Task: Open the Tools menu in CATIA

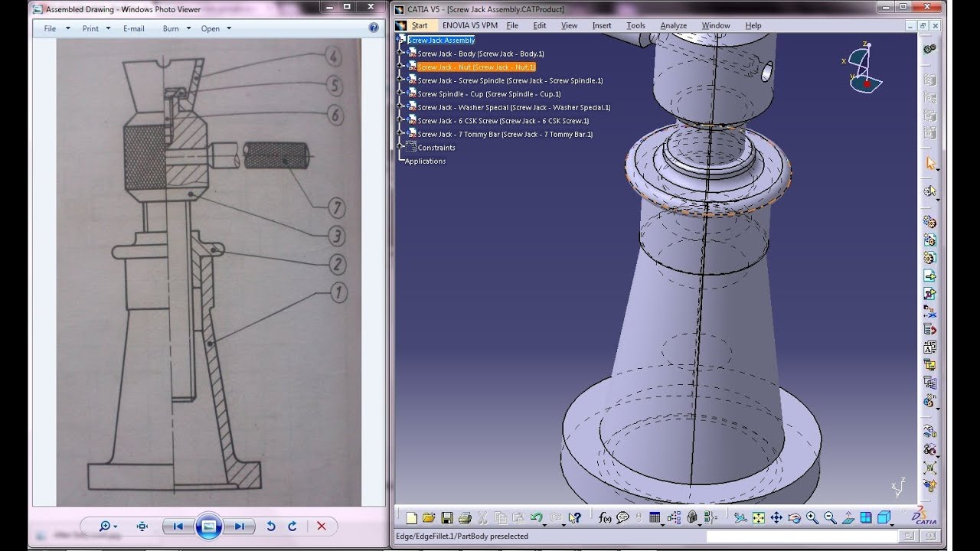Action: click(x=636, y=25)
